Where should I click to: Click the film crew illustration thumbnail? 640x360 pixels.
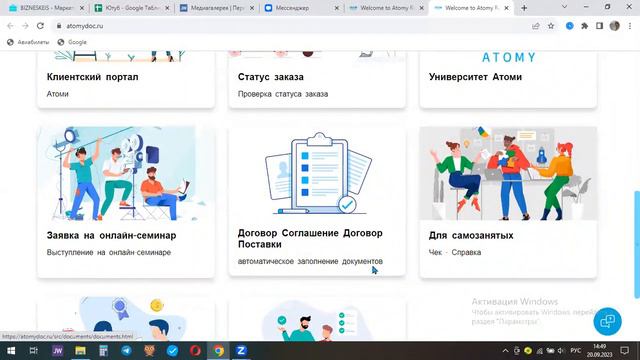pyautogui.click(x=126, y=173)
